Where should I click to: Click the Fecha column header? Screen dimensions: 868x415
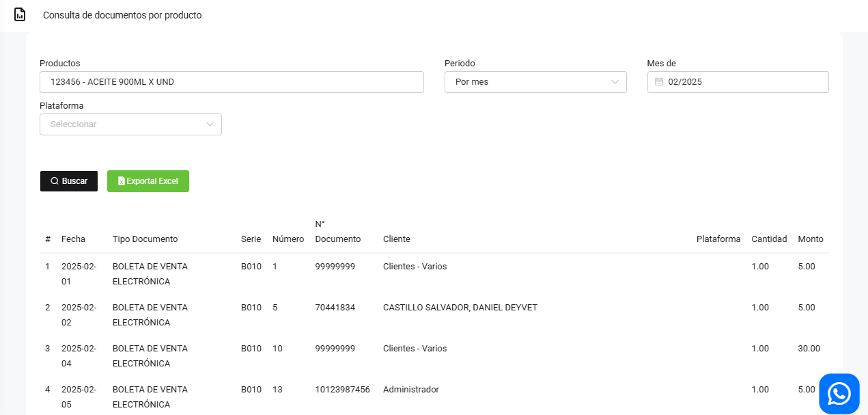(x=73, y=239)
